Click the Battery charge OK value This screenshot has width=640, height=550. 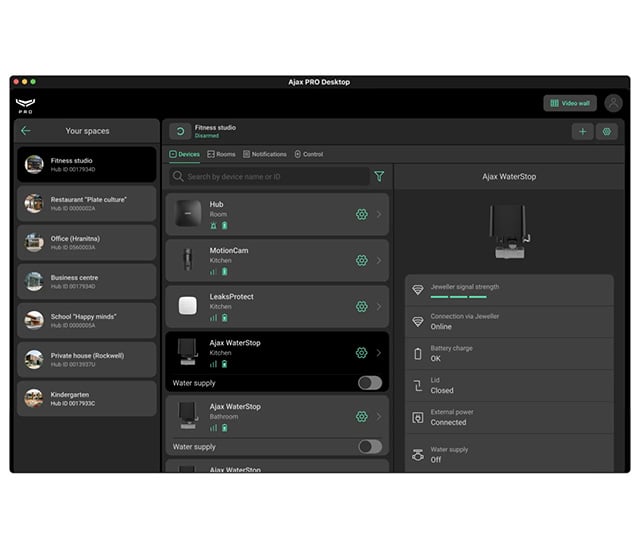[x=436, y=359]
